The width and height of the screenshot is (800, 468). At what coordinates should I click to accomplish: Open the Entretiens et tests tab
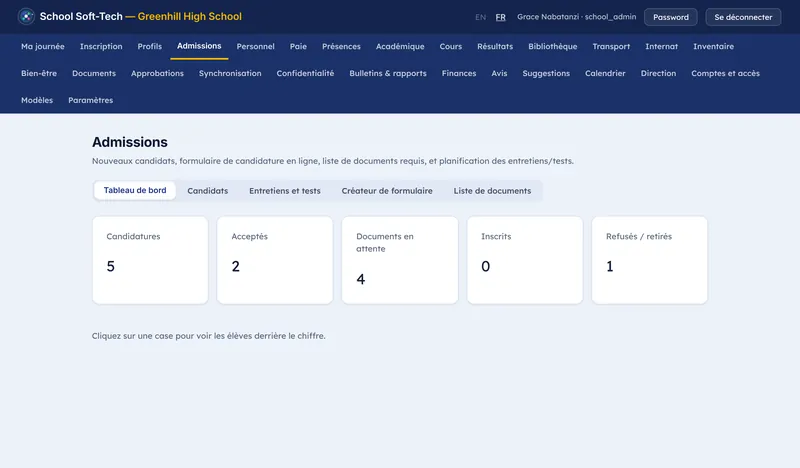tap(285, 191)
